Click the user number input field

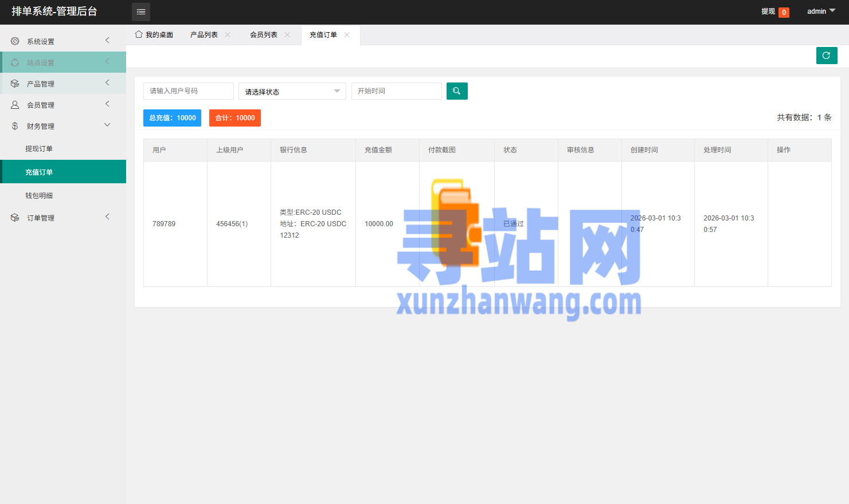188,91
